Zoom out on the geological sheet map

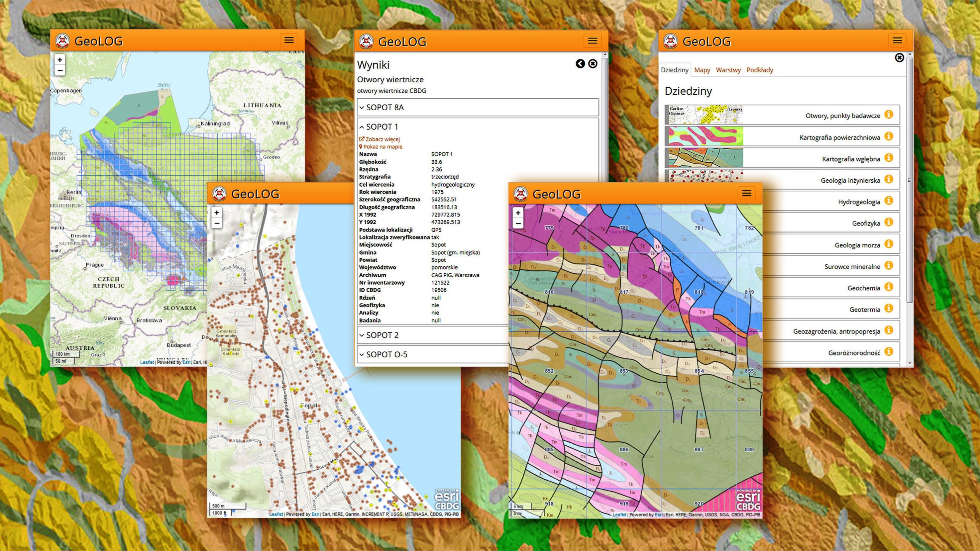(x=518, y=223)
